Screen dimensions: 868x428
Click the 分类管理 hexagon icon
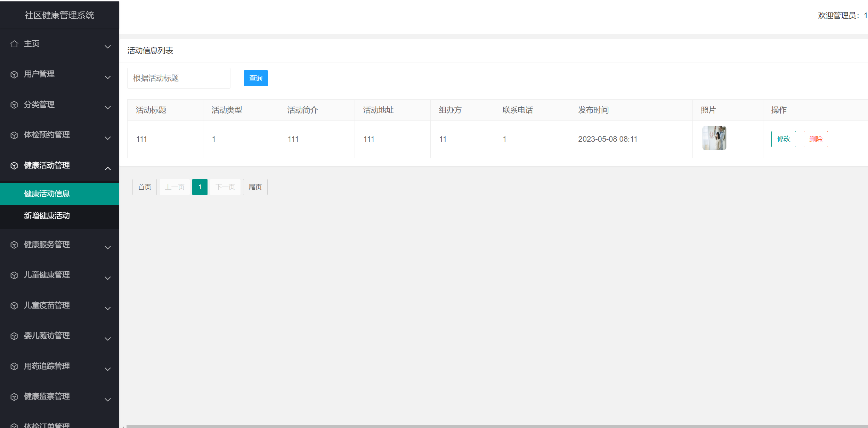14,104
